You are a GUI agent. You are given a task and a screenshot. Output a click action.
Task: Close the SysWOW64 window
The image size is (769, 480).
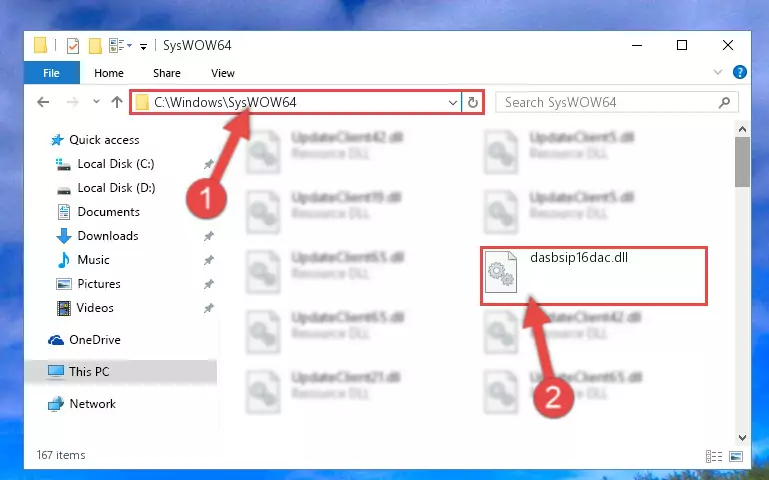click(x=728, y=46)
